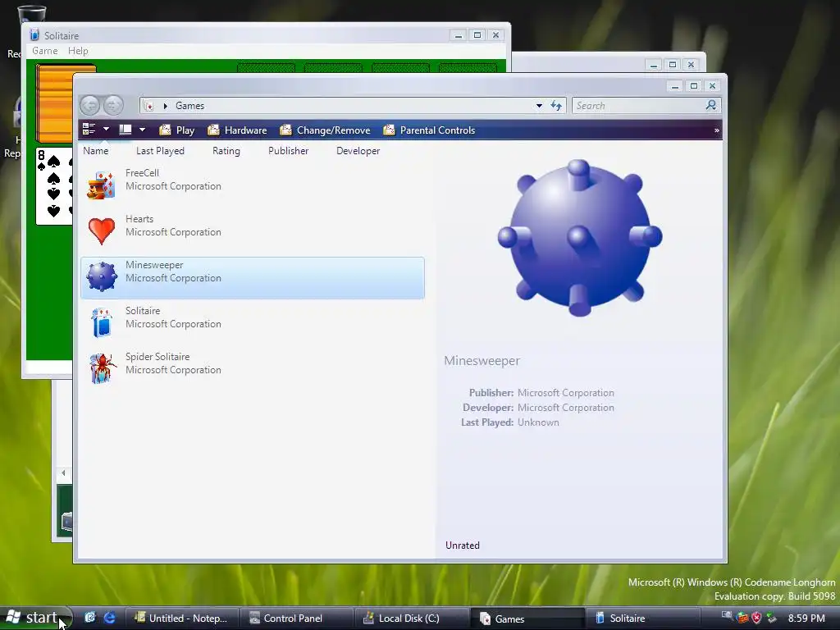Click the Spider Solitaire name text
The width and height of the screenshot is (840, 630).
click(157, 357)
